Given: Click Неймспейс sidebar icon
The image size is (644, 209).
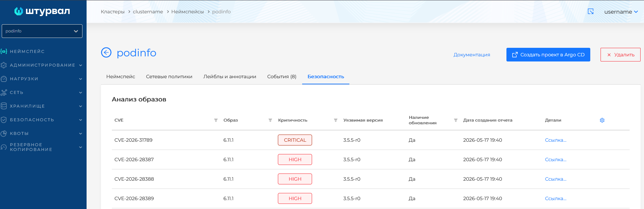Looking at the screenshot, I should [4, 51].
